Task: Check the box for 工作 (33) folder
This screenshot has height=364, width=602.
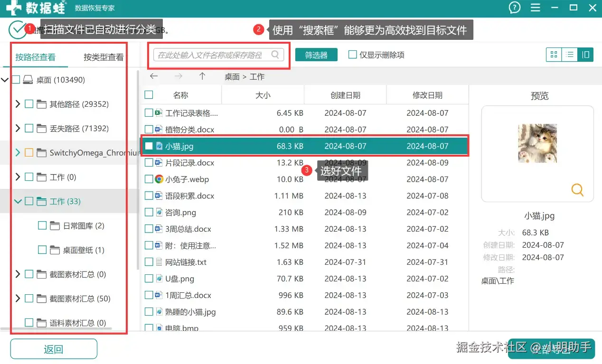Action: click(29, 201)
